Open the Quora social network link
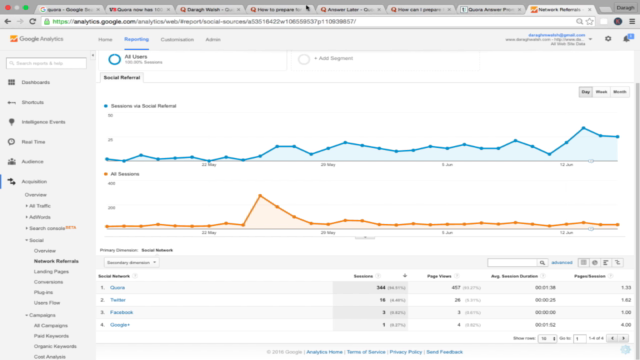Screen dimensions: 640x360 [118, 288]
